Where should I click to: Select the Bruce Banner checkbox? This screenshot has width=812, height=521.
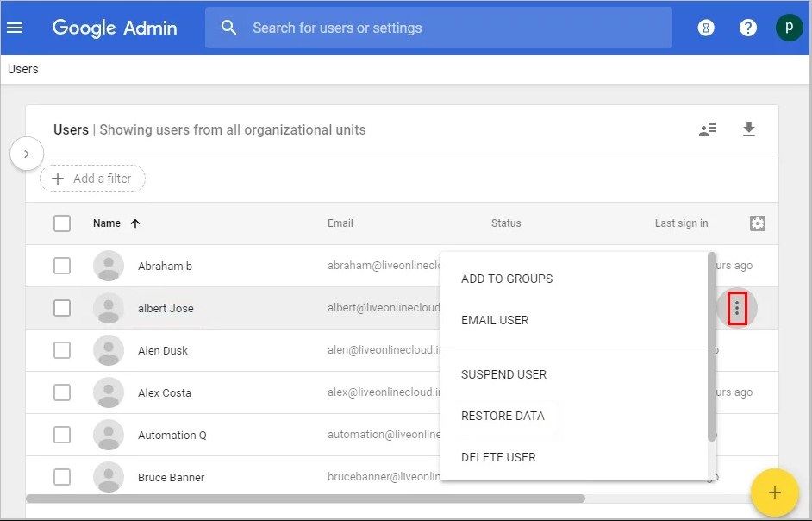(62, 477)
